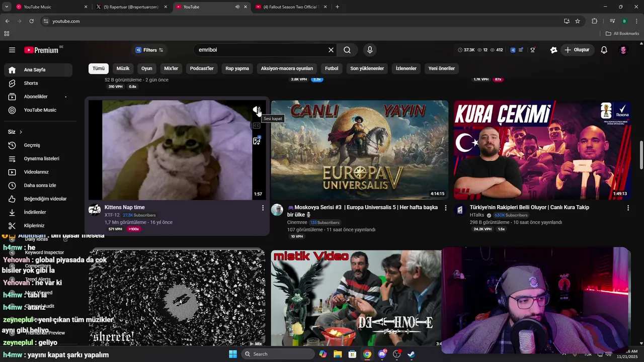Open the HTalks channel link
Image resolution: width=644 pixels, height=362 pixels.
click(x=477, y=215)
